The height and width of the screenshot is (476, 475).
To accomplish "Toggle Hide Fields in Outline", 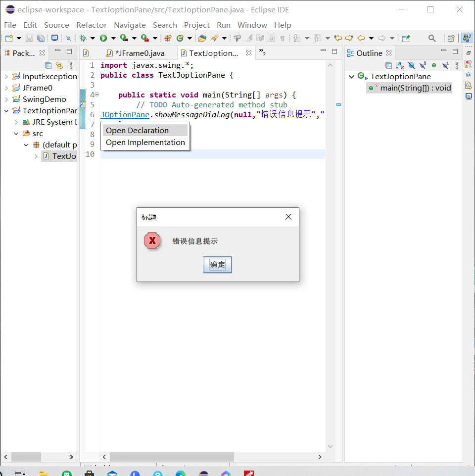I will [x=411, y=65].
